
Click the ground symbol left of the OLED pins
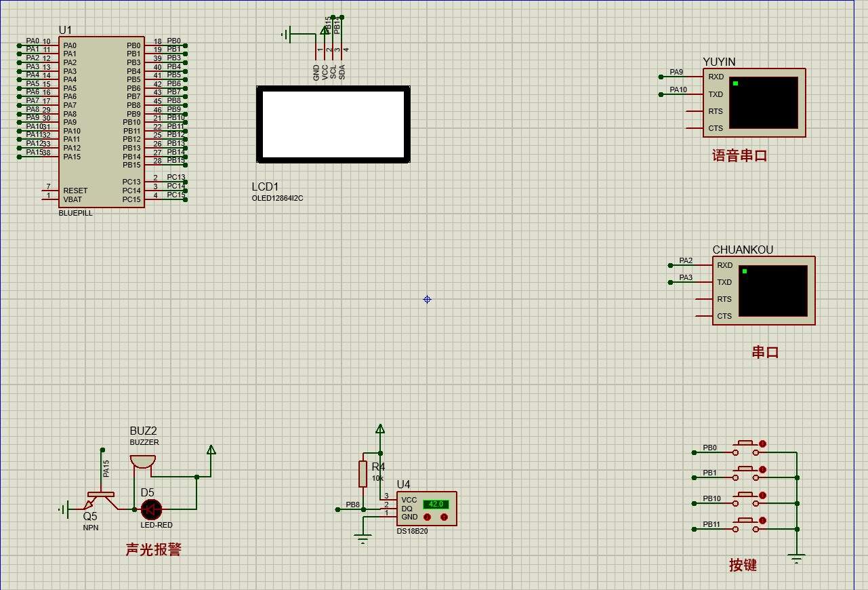[x=287, y=34]
